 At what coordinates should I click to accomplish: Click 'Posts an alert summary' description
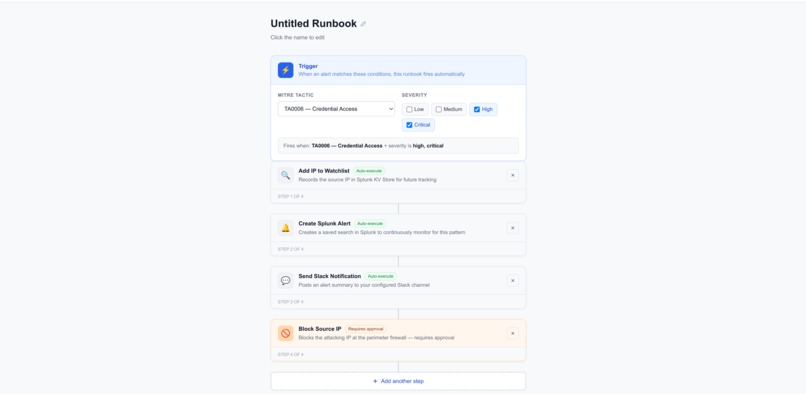(364, 285)
